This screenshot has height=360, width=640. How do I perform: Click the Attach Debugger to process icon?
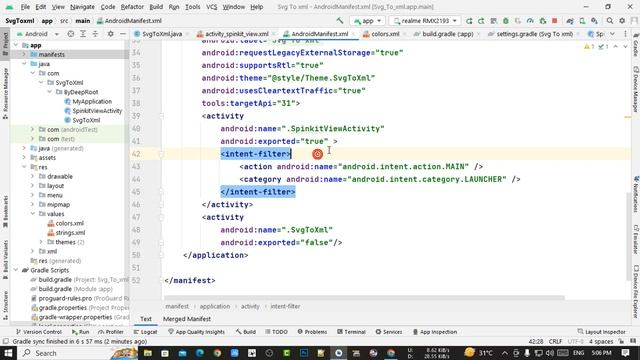tap(542, 21)
